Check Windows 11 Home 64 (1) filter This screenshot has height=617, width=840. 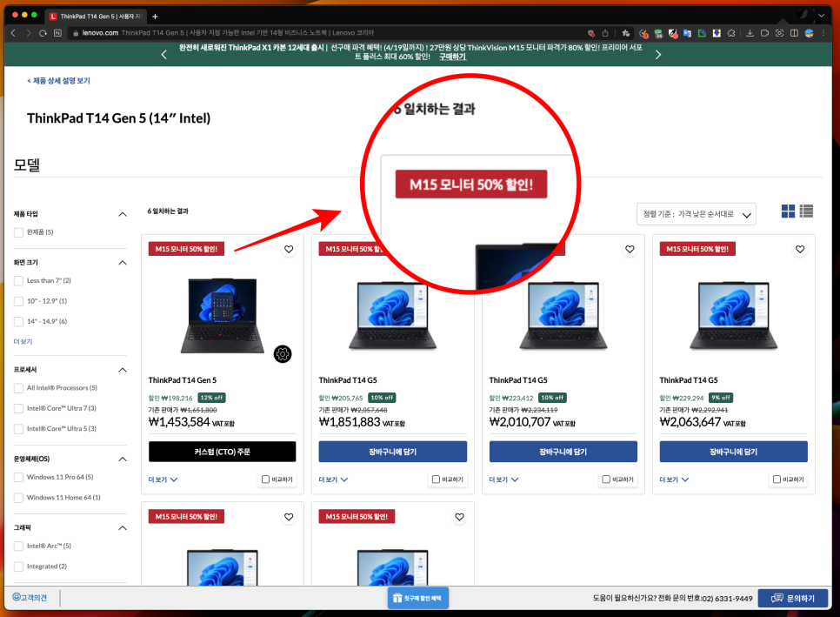click(19, 498)
